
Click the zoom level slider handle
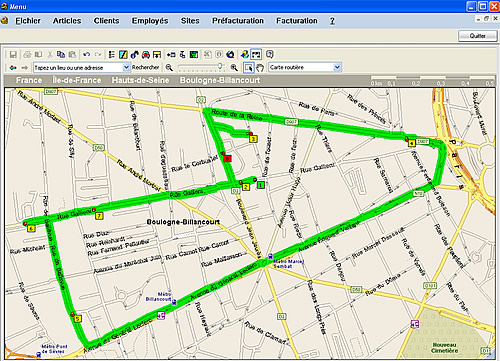click(x=220, y=66)
